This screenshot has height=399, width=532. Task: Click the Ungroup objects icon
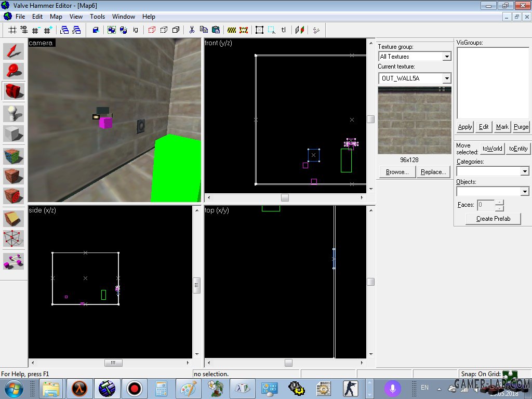point(124,30)
